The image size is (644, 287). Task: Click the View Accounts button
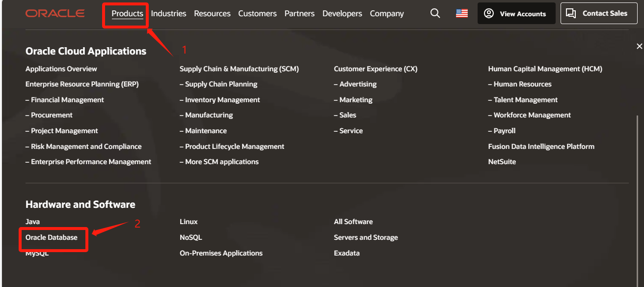click(516, 13)
